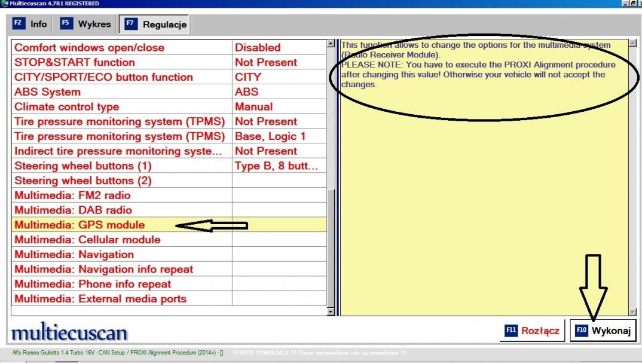
Task: Click the F11 key icon
Action: coord(511,331)
